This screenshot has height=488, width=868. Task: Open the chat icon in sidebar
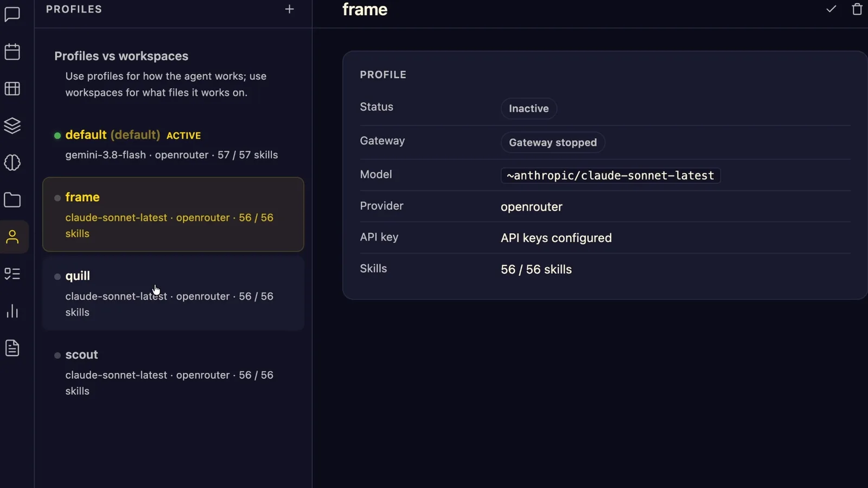(12, 14)
